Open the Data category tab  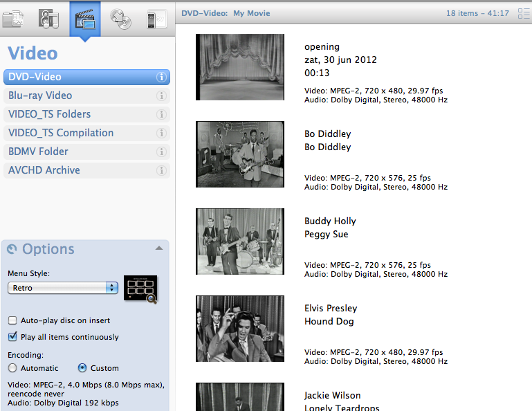tap(13, 19)
